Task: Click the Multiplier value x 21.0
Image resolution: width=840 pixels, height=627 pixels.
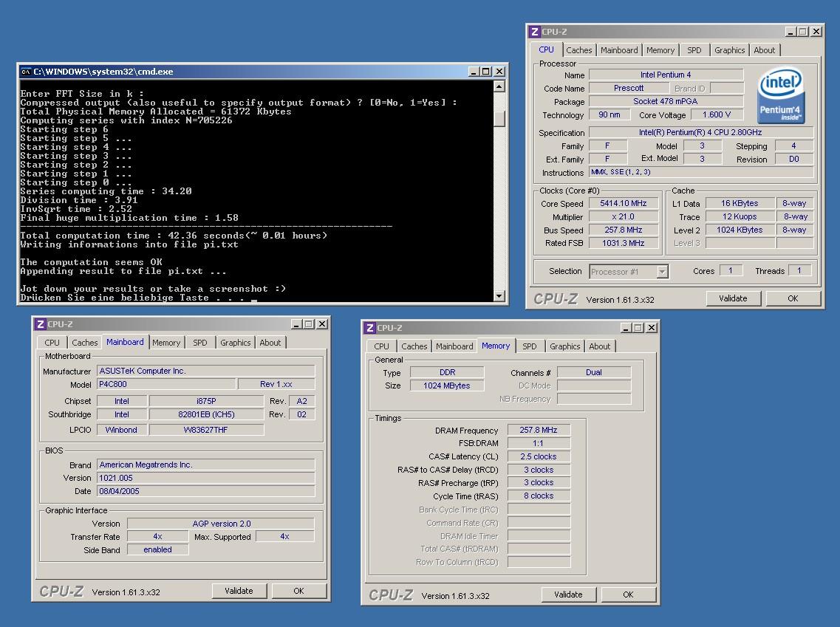Action: pos(624,217)
